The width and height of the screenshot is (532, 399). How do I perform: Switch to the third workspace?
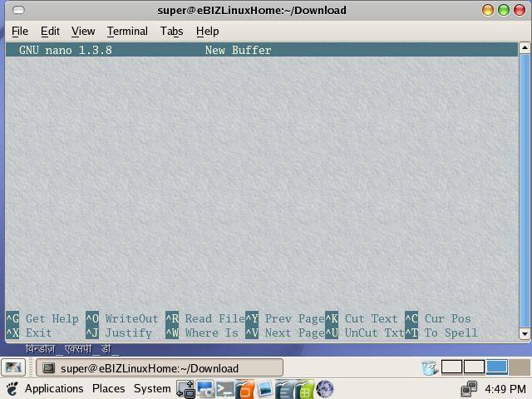(497, 367)
